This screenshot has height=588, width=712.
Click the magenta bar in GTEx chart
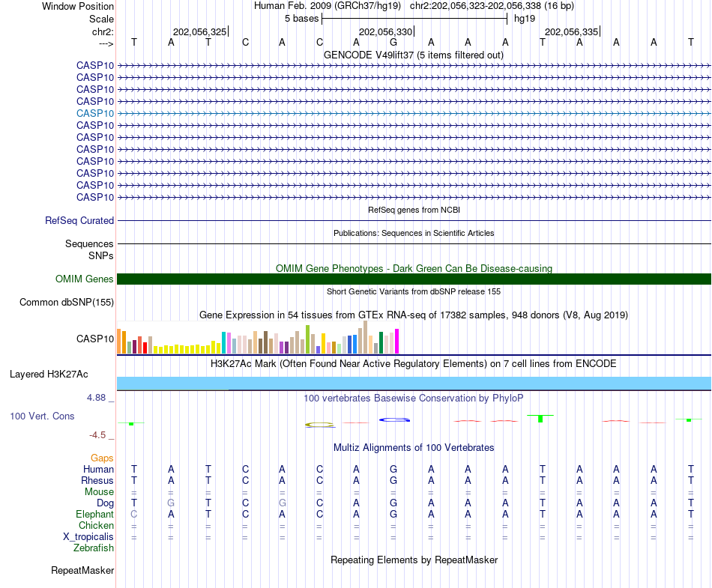tap(397, 341)
